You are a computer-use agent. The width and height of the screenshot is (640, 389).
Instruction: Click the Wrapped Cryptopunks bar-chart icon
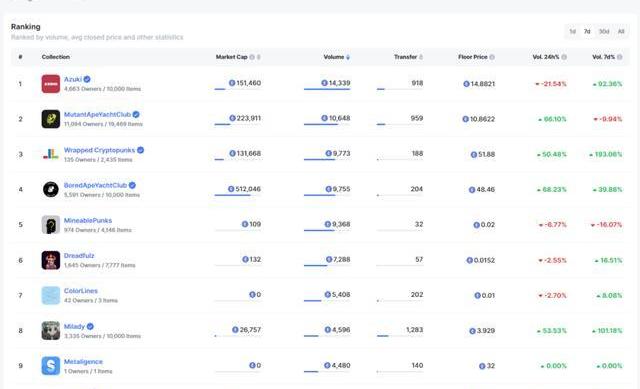pos(51,154)
